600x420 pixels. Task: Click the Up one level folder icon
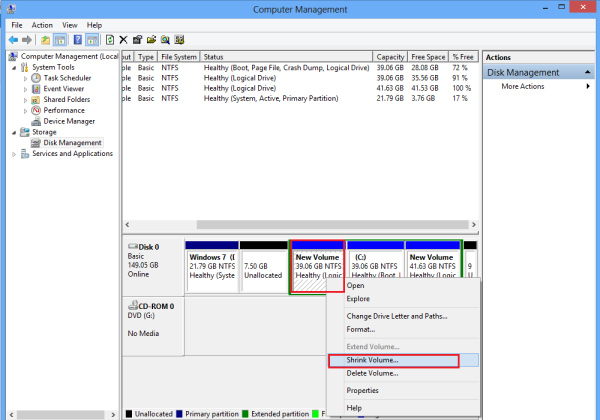(46, 40)
